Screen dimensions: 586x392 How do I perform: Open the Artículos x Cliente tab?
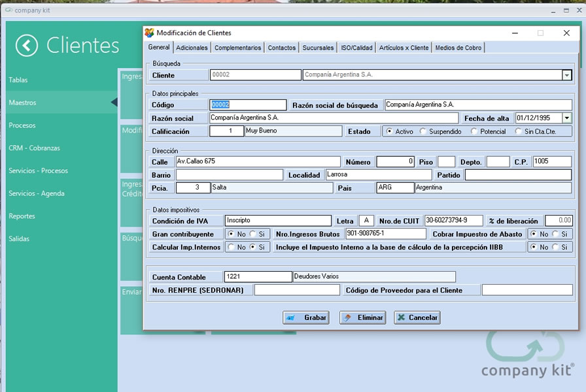[x=404, y=48]
